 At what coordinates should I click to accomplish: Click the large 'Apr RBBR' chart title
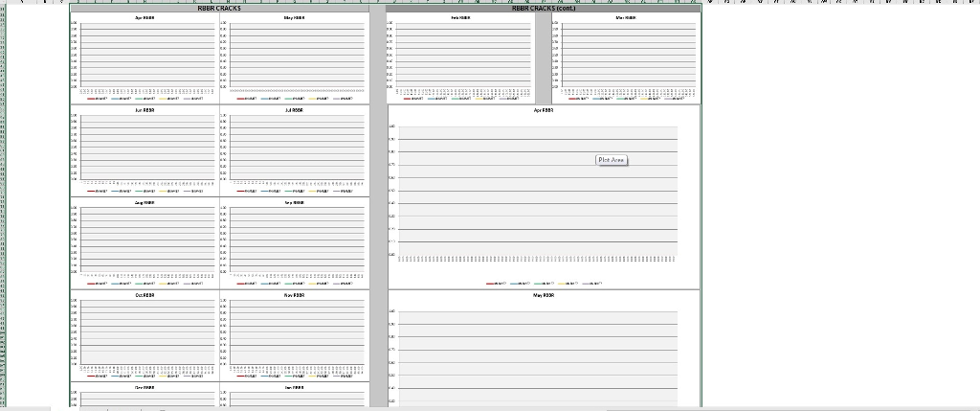pyautogui.click(x=544, y=110)
